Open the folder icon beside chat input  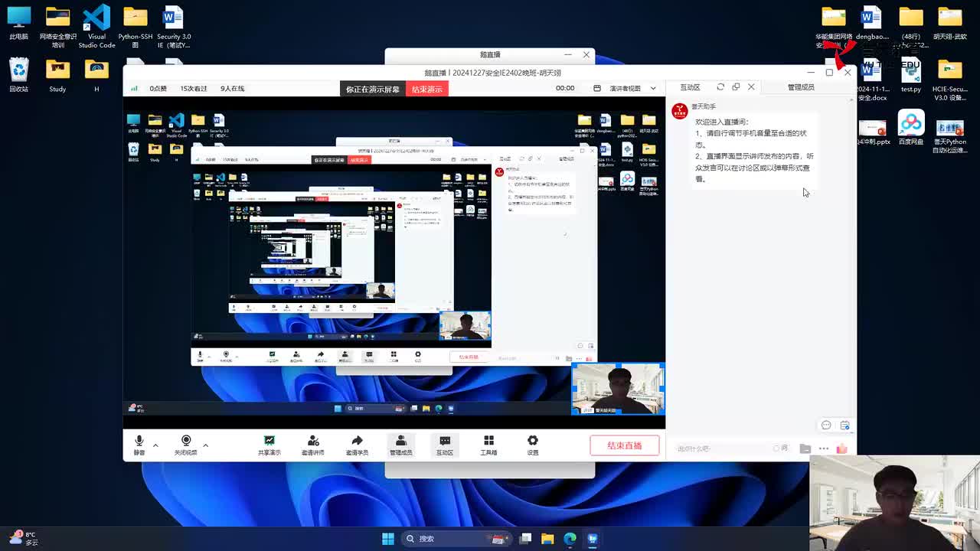coord(805,448)
